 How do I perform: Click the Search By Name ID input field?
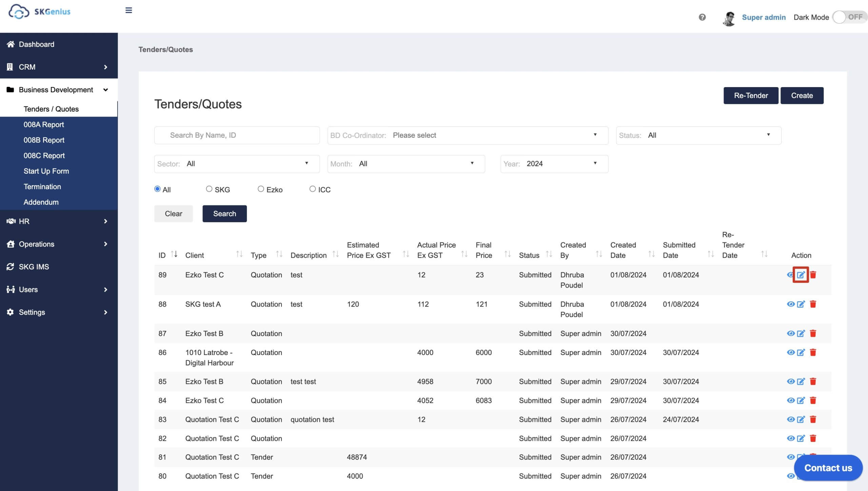(237, 135)
